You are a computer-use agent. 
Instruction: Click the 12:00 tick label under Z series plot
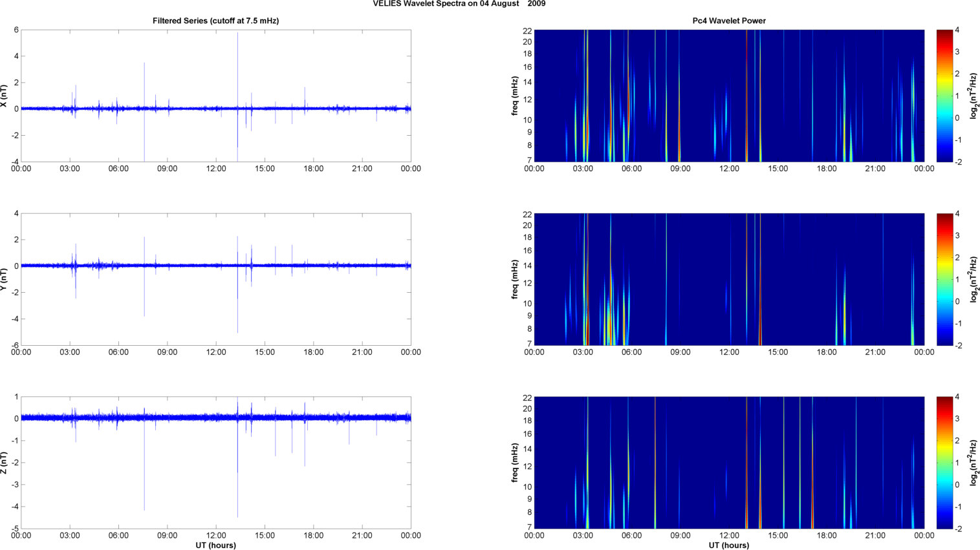click(x=216, y=535)
